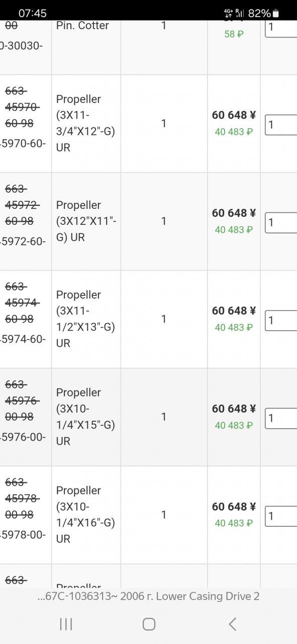Tap the Android recent apps icon
The height and width of the screenshot is (644, 297).
pos(66,624)
